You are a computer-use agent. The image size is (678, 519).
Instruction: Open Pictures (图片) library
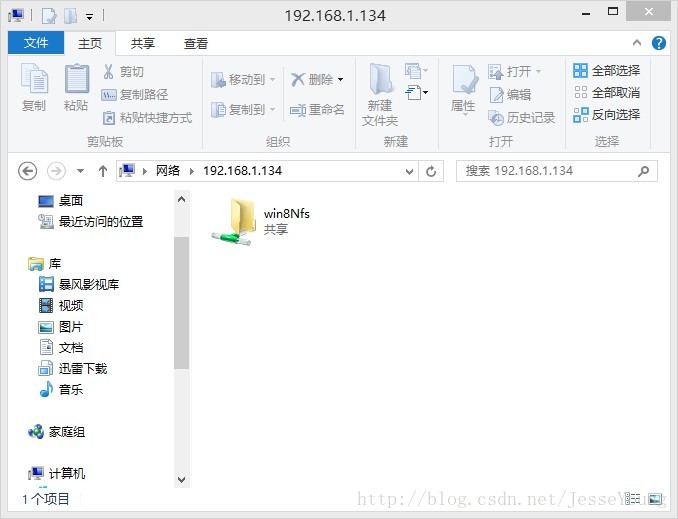point(61,327)
